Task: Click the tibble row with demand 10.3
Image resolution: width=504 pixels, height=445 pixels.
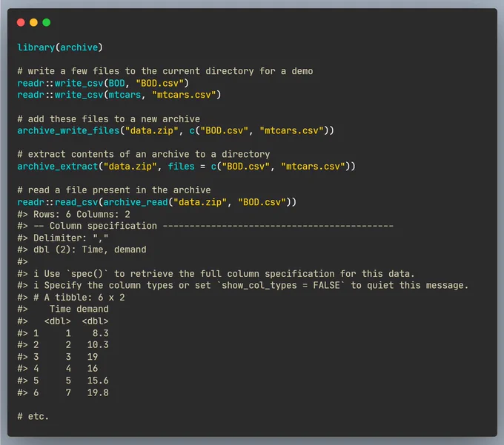Action: click(63, 345)
